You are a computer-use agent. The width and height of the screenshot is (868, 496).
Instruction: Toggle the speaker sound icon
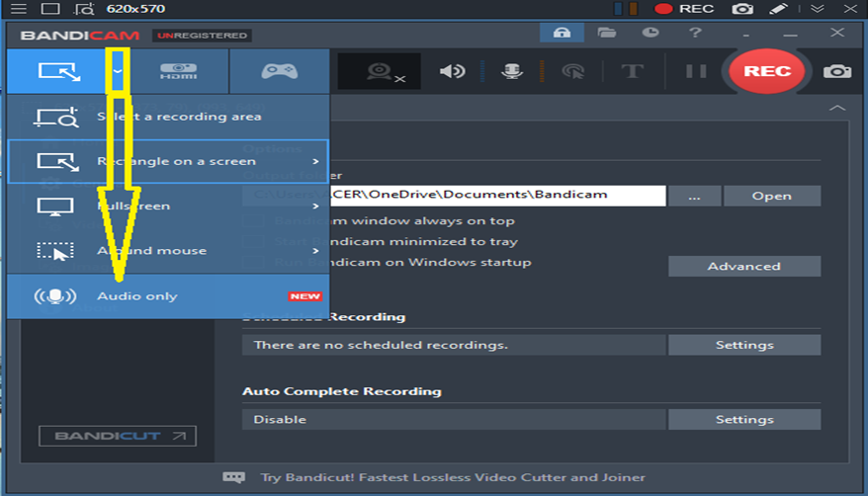tap(452, 71)
